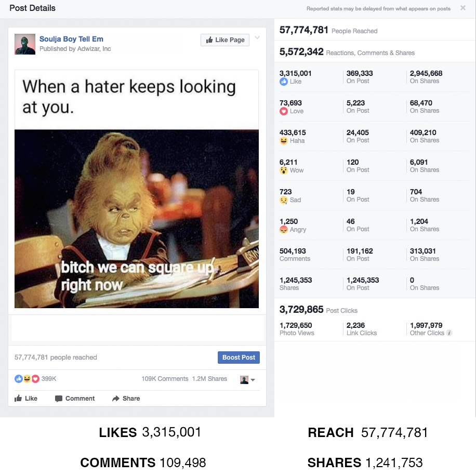Click the Comment speech bubble icon

(x=59, y=399)
